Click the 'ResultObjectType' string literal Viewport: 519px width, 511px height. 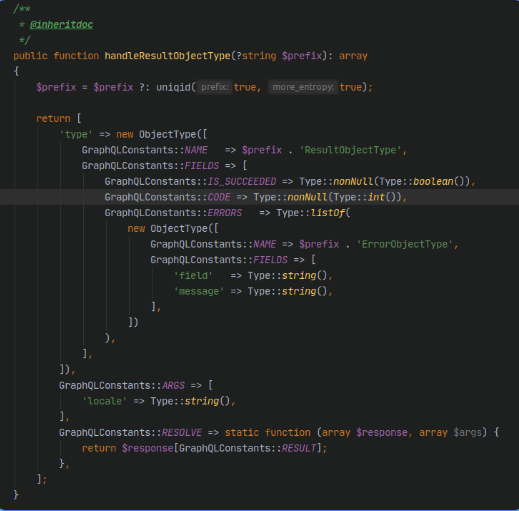350,150
